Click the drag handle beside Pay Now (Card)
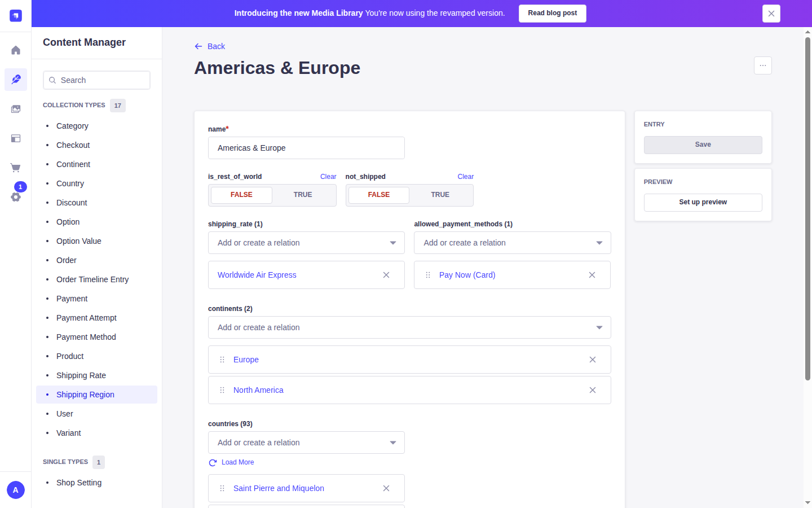This screenshot has width=812, height=508. click(x=428, y=275)
